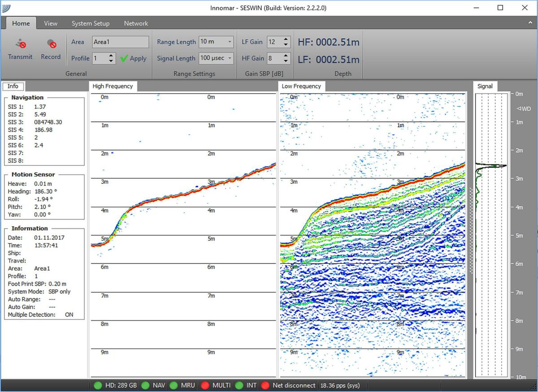This screenshot has height=392, width=538.
Task: Click the NAV status indicator light
Action: 145,385
